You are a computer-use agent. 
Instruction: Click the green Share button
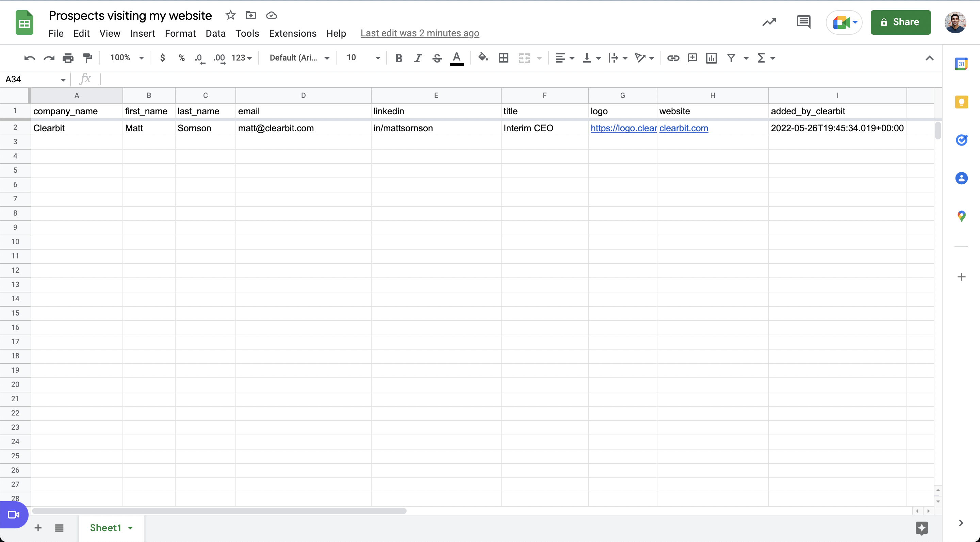pos(900,22)
